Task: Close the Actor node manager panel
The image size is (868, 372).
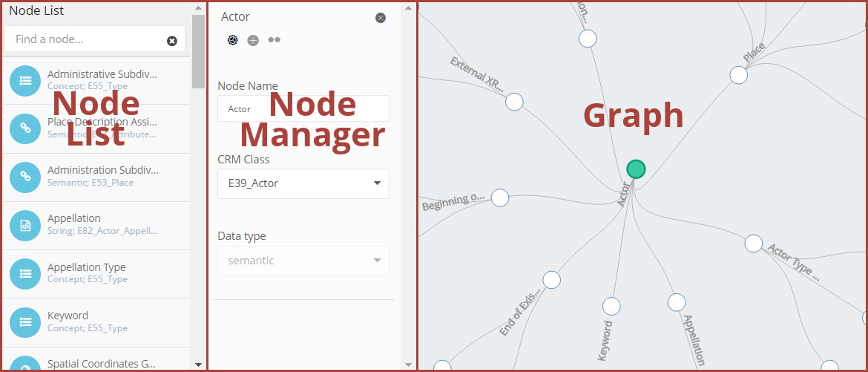Action: tap(381, 18)
